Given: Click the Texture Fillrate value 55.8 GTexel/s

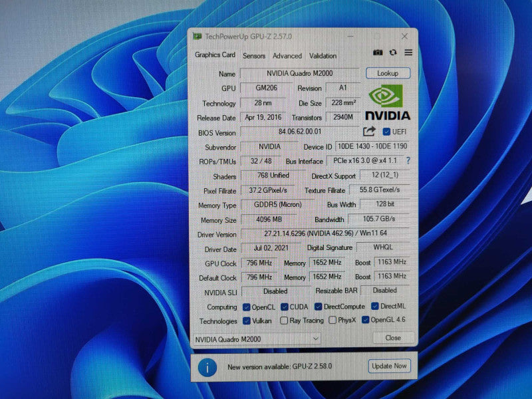Looking at the screenshot, I should pyautogui.click(x=380, y=190).
